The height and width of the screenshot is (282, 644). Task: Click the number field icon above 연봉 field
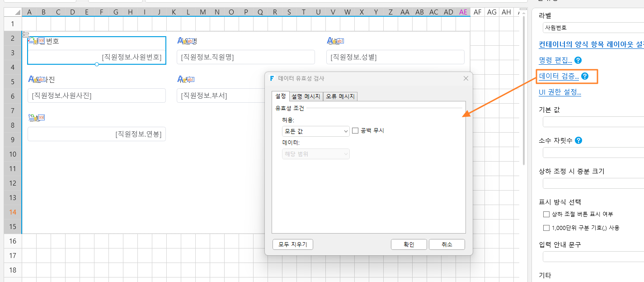click(x=37, y=118)
